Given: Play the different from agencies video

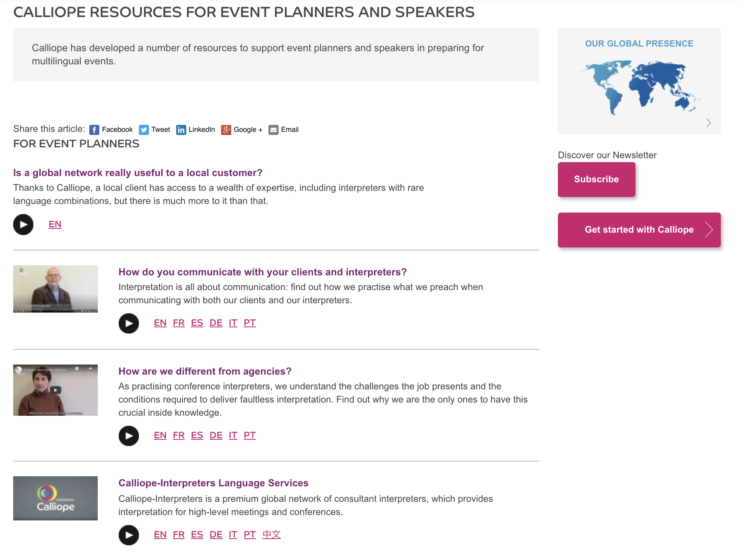Looking at the screenshot, I should (129, 436).
